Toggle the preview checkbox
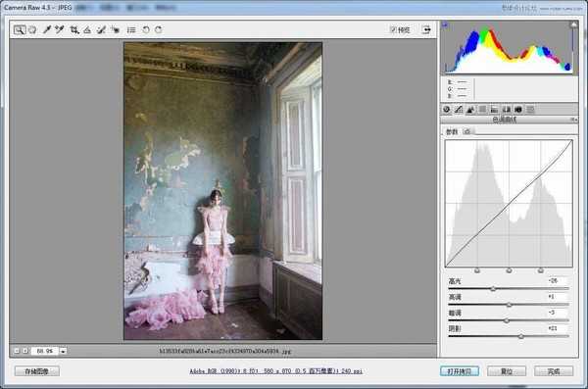588x389 pixels. click(393, 29)
